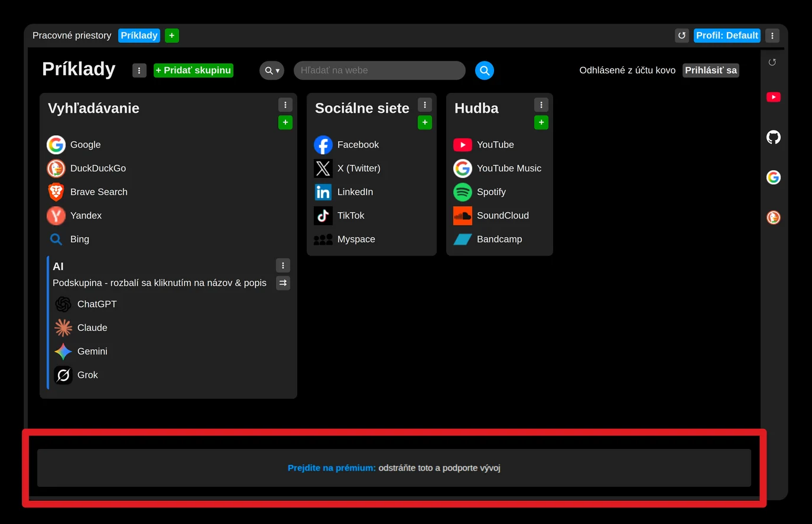Open the Spotify bookmark
Image resolution: width=812 pixels, height=524 pixels.
(x=480, y=192)
